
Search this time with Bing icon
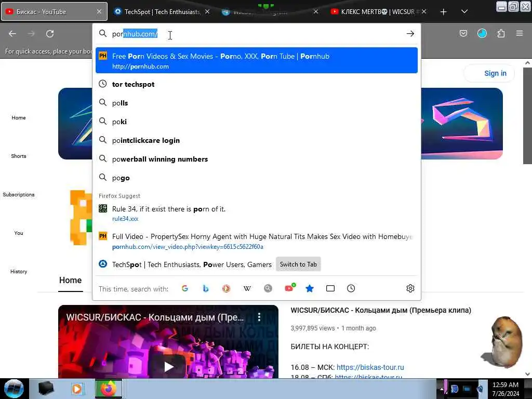coord(205,288)
